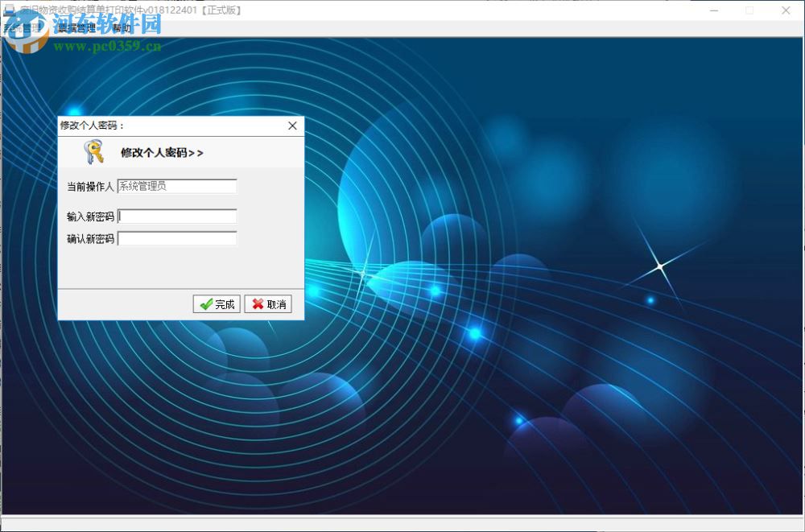Open the 系统管理 menu
The image size is (805, 532).
pos(23,28)
